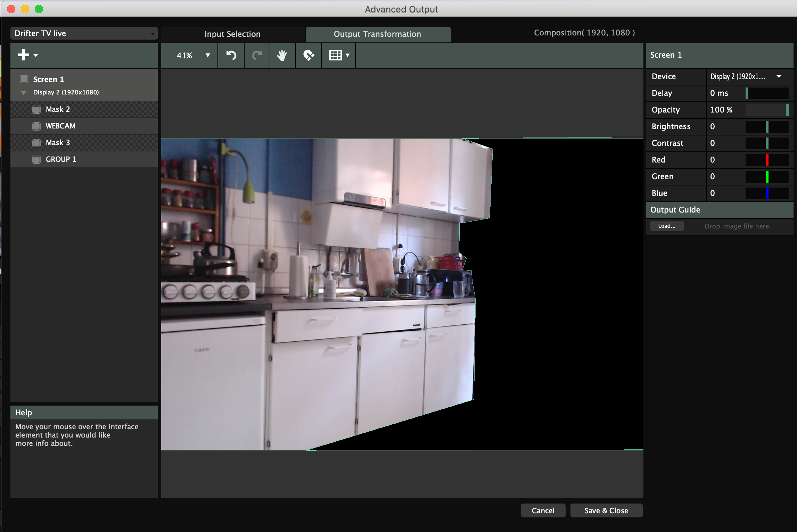The width and height of the screenshot is (797, 532).
Task: Open the Drifter TV live preset dropdown
Action: (84, 33)
